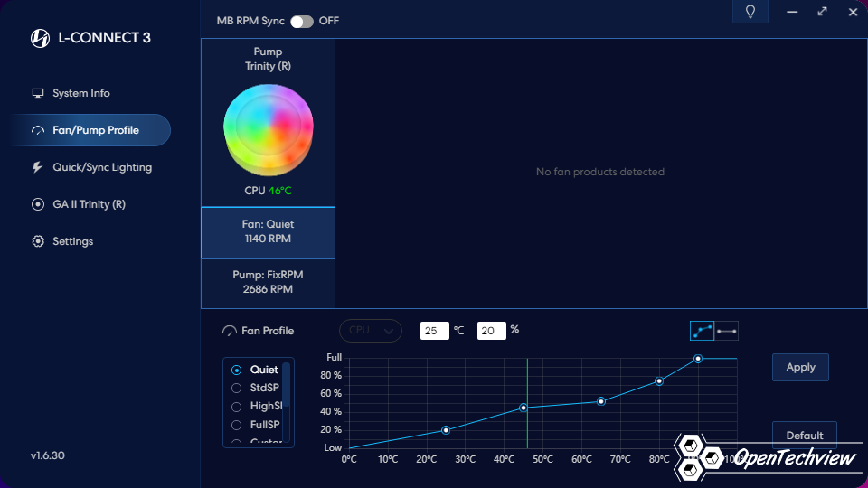Toggle the MB RPM Sync switch
868x488 pixels.
click(x=302, y=21)
